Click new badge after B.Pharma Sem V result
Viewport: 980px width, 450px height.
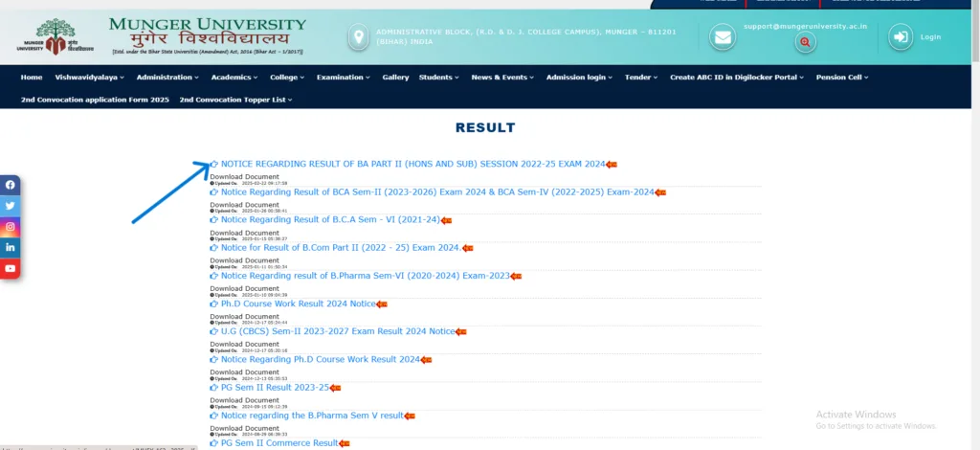(x=410, y=416)
